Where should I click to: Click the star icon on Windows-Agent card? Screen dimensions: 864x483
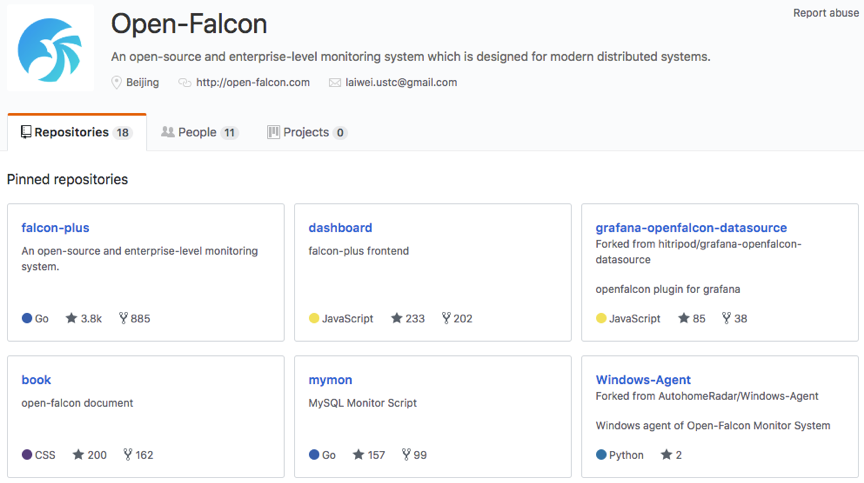[666, 454]
